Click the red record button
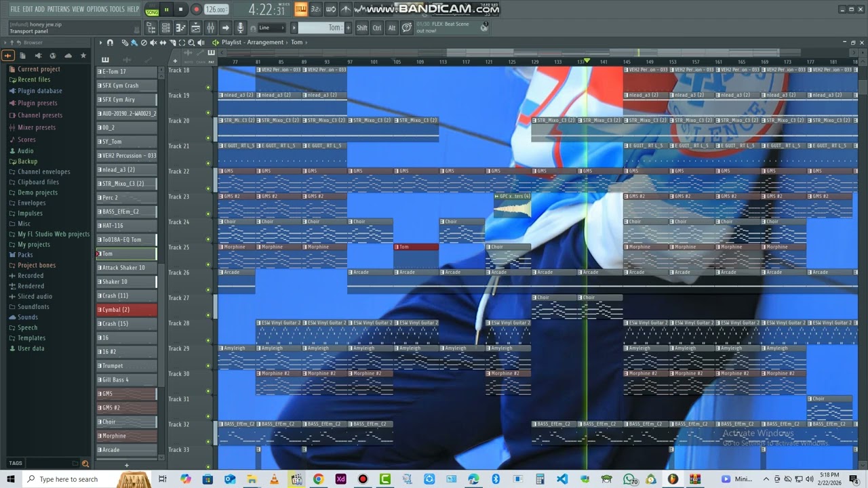The width and height of the screenshot is (868, 488). (196, 9)
